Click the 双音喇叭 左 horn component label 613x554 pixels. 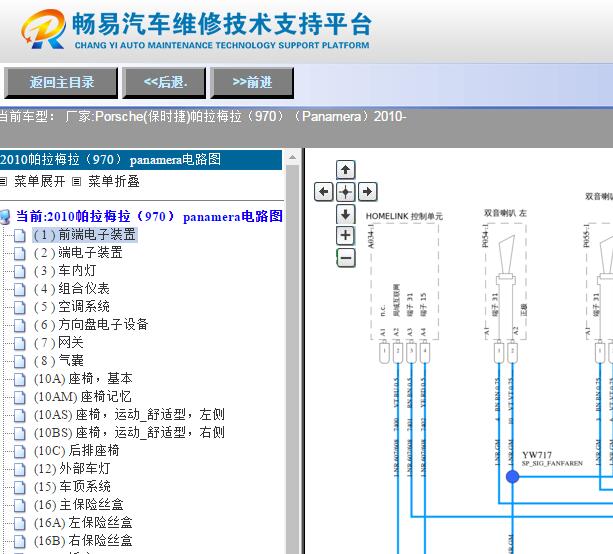tap(505, 213)
